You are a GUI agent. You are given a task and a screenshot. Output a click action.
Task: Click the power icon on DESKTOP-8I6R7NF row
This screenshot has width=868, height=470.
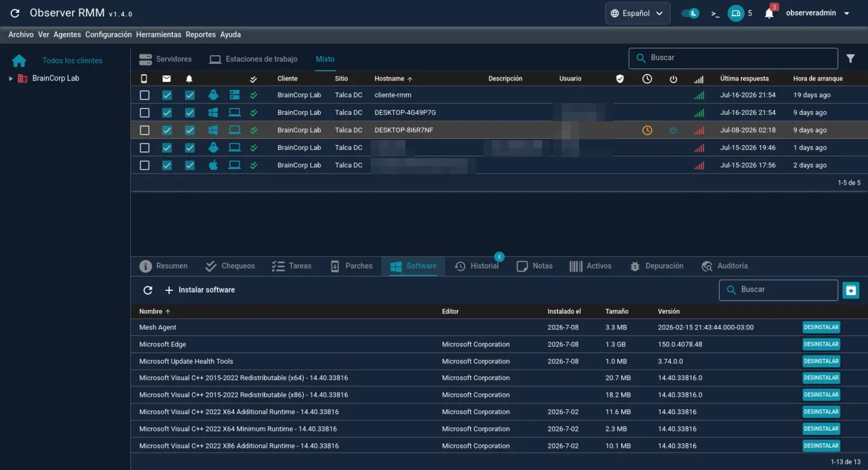pos(673,130)
